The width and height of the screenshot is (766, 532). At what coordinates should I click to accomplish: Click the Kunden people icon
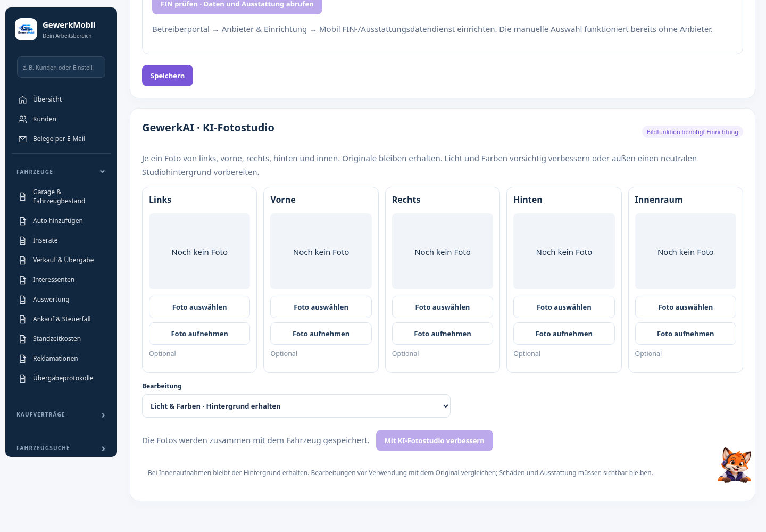[22, 119]
